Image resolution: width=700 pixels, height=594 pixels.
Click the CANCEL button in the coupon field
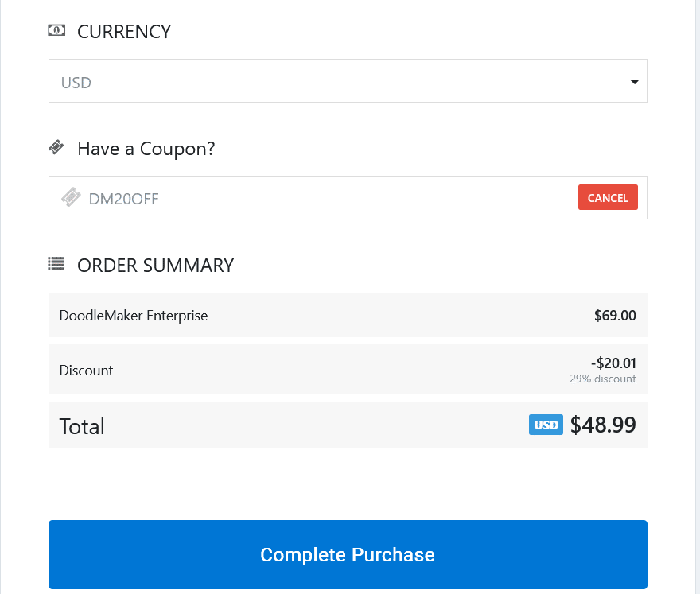[608, 197]
